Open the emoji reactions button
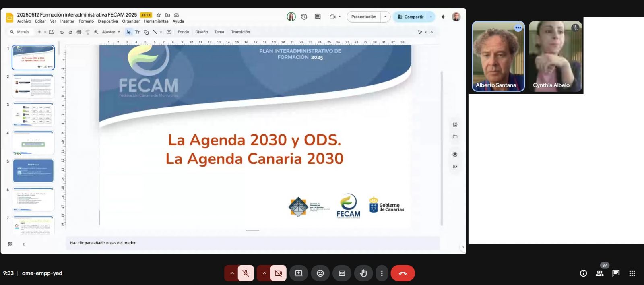 [320, 273]
